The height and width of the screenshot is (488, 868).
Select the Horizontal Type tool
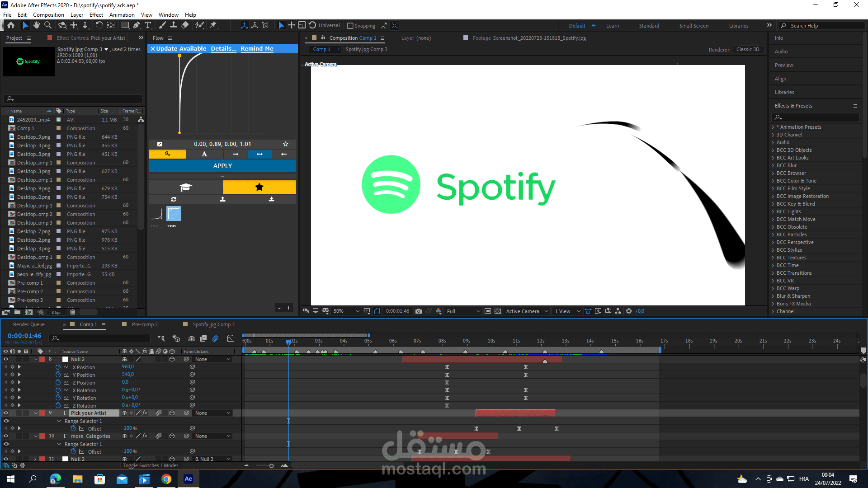point(148,25)
